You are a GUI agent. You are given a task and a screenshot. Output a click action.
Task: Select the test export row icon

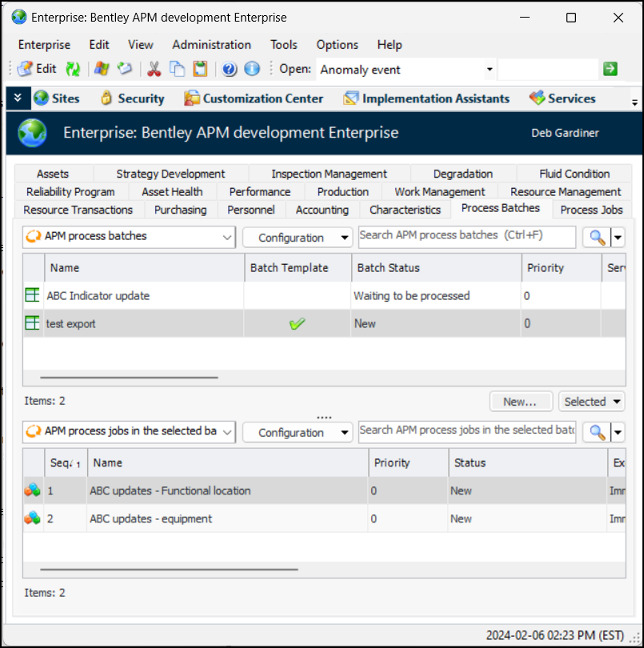click(x=32, y=322)
